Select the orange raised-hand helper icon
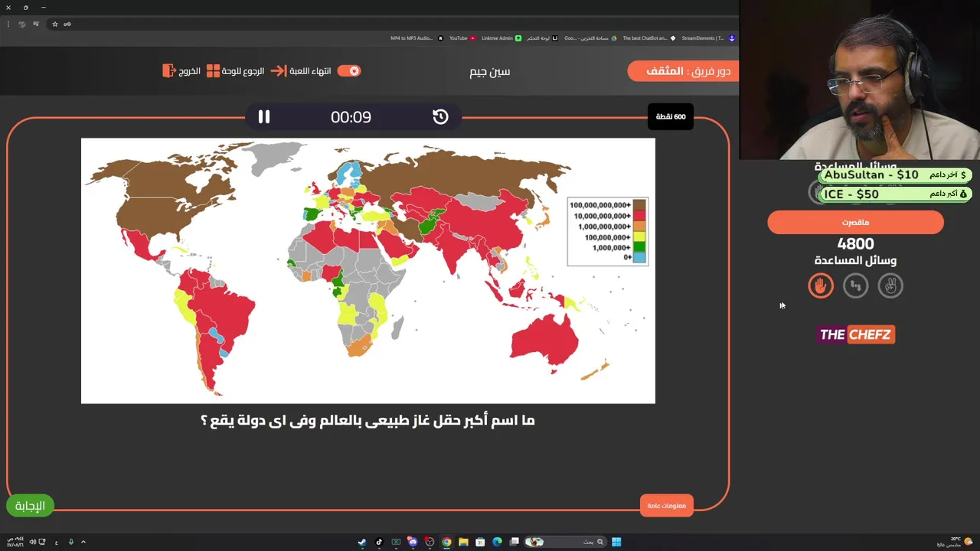Screen dimensions: 980x551 (821, 285)
